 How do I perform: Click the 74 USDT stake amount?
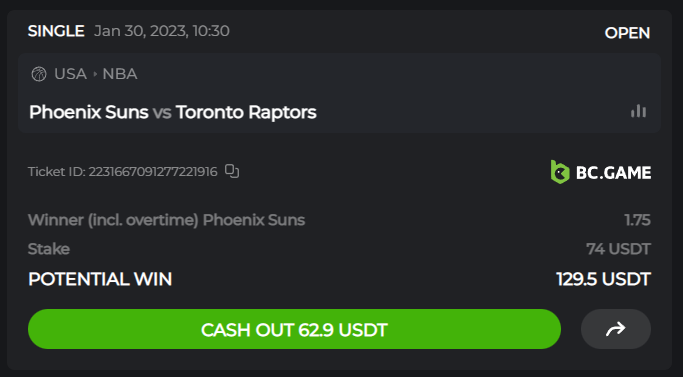click(619, 249)
